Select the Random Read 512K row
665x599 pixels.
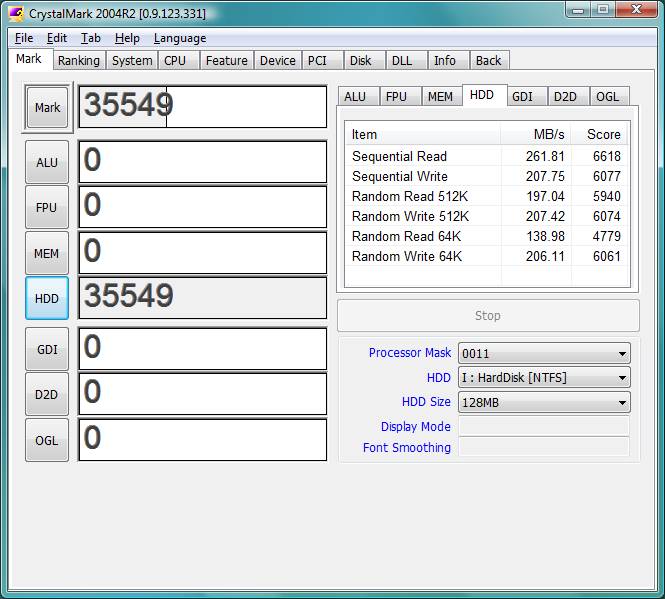(x=487, y=196)
